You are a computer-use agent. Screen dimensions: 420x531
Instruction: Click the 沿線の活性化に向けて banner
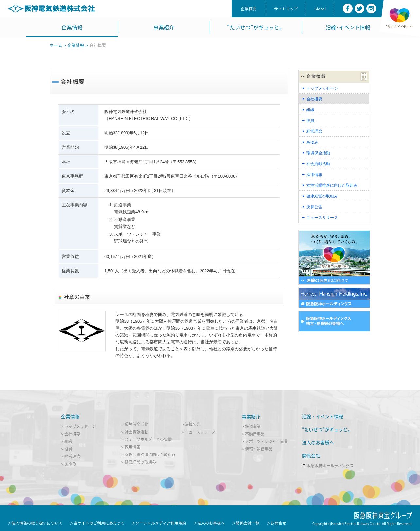(x=334, y=257)
